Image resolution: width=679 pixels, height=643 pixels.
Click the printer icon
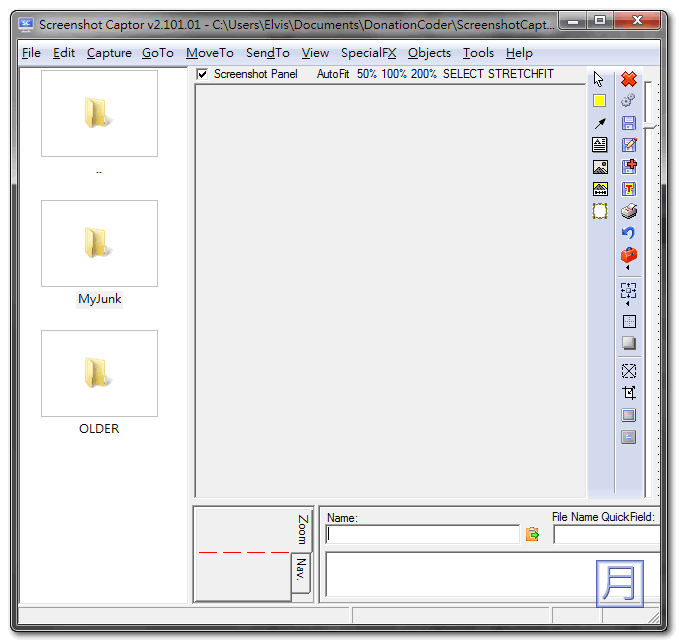click(629, 211)
